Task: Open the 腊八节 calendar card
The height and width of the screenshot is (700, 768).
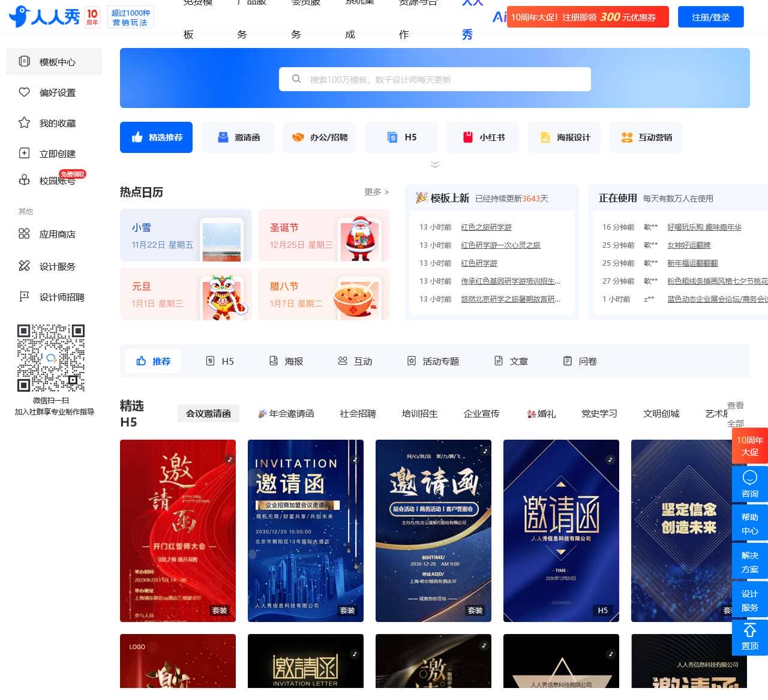Action: [324, 294]
